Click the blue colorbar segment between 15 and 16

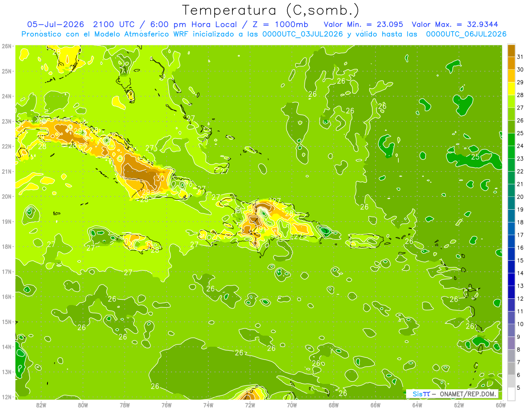click(511, 254)
